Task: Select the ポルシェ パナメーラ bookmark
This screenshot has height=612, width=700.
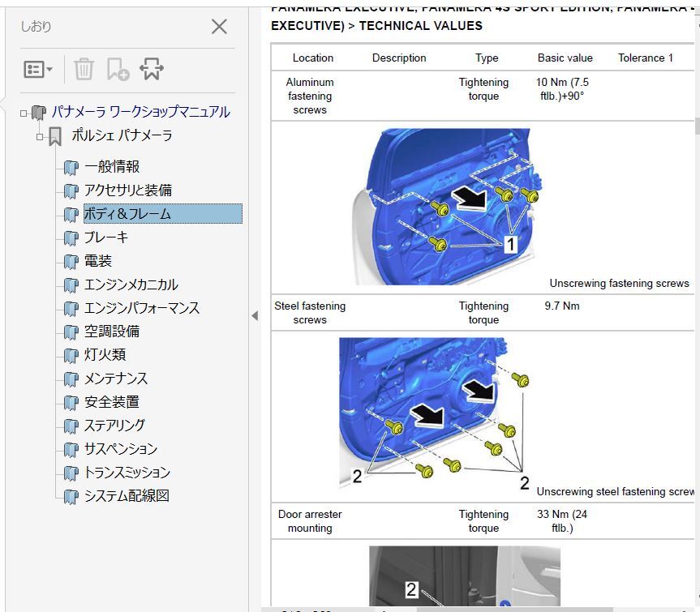Action: 122,135
